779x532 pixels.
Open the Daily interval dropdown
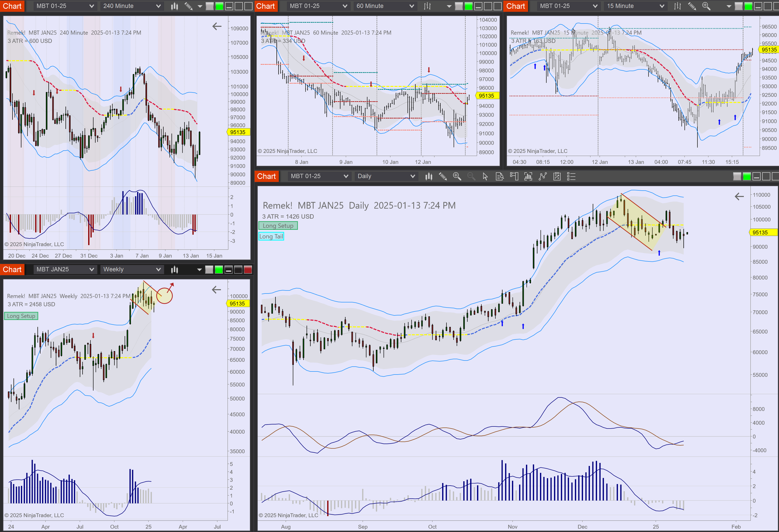(386, 176)
